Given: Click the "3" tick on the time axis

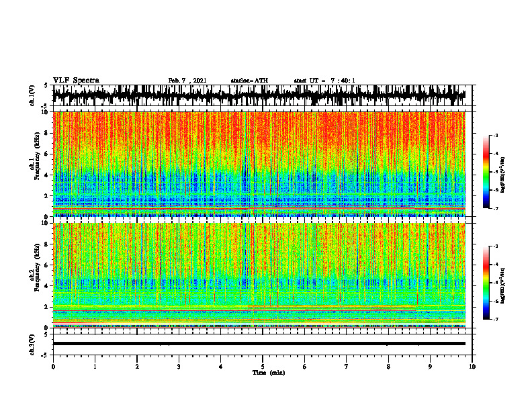Looking at the screenshot, I should click(x=179, y=367).
